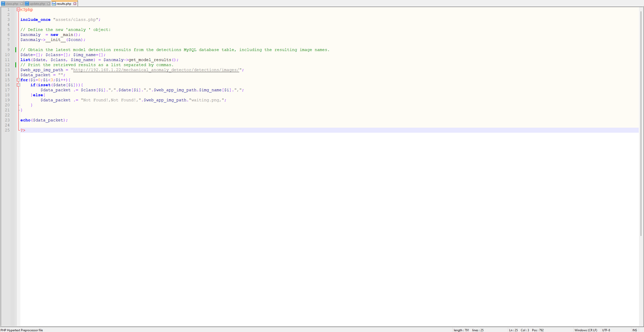Click the closing ?> tag on line 25
This screenshot has width=644, height=332.
click(x=23, y=130)
